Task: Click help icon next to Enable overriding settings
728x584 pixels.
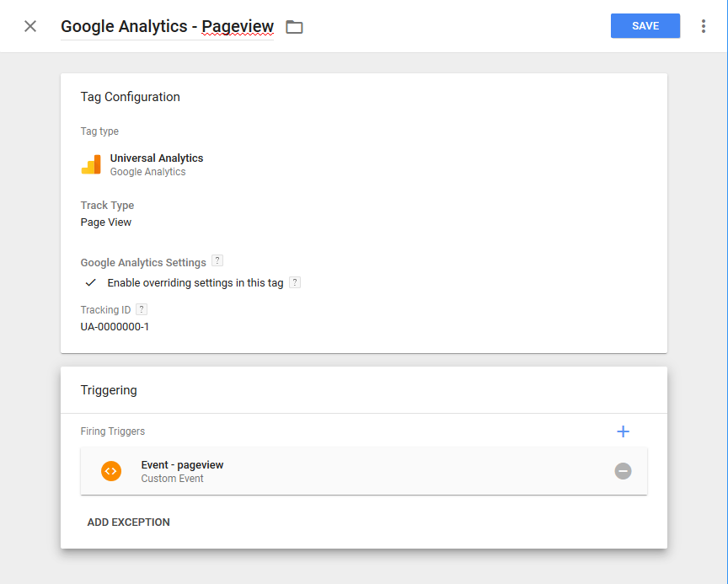Action: coord(295,282)
